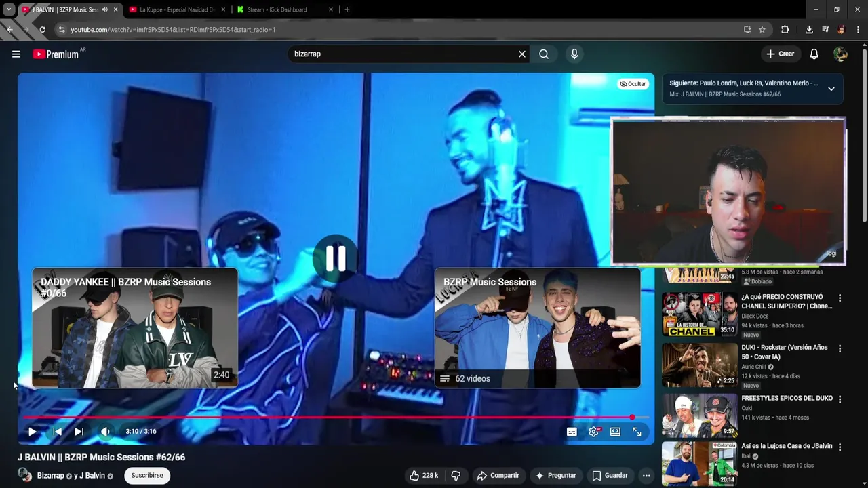This screenshot has height=488, width=868.
Task: Open the J Balvin channel link
Action: (x=92, y=476)
